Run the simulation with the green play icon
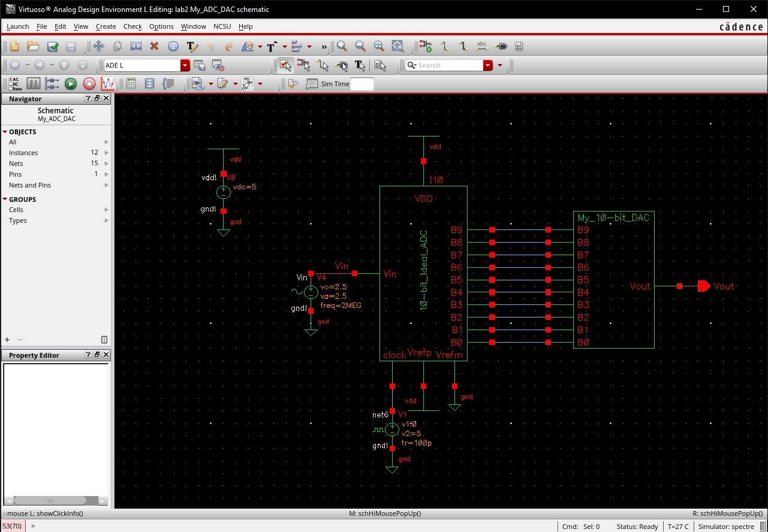The height and width of the screenshot is (532, 768). click(72, 84)
